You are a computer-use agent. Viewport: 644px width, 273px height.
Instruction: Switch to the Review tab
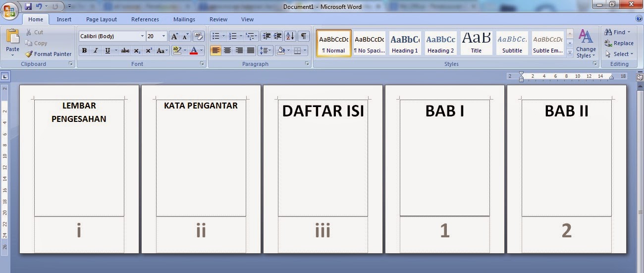coord(218,19)
